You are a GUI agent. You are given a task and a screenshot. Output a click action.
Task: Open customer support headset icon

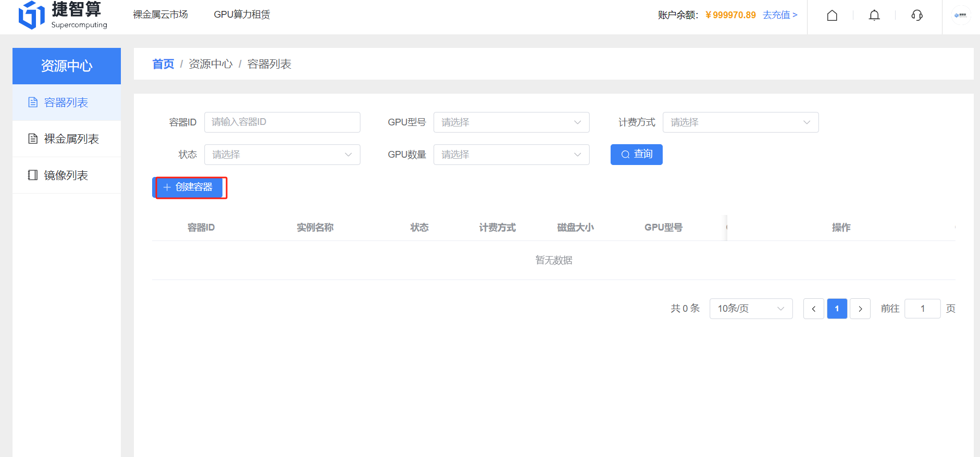click(917, 16)
